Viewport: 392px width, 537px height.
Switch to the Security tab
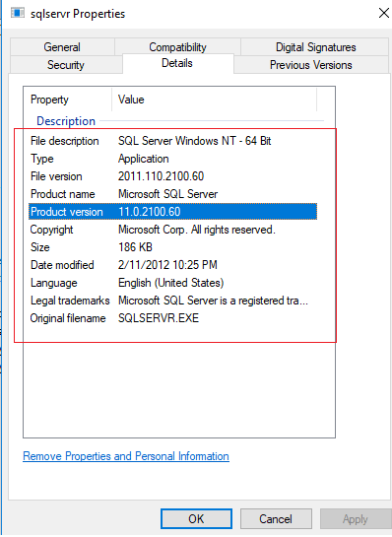pos(66,65)
